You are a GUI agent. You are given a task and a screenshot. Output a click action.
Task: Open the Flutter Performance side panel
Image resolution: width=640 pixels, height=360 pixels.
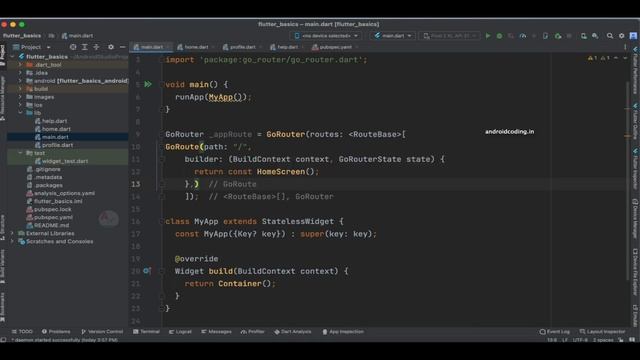[635, 70]
